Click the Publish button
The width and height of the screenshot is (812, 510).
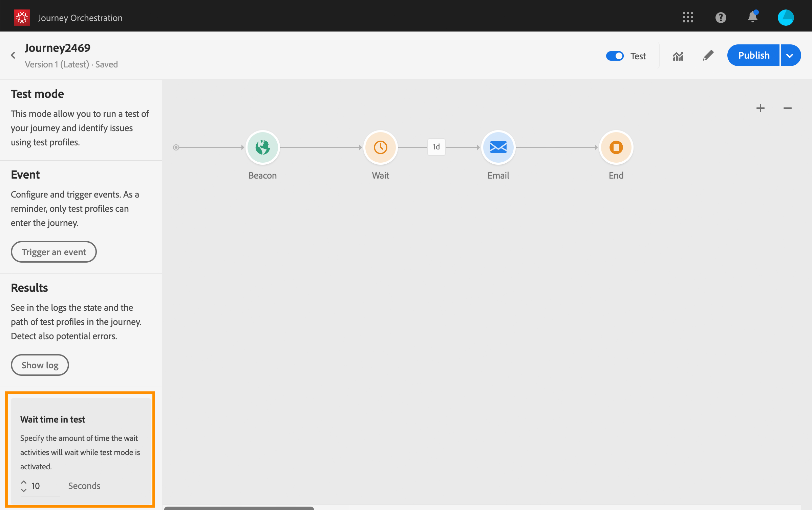753,55
